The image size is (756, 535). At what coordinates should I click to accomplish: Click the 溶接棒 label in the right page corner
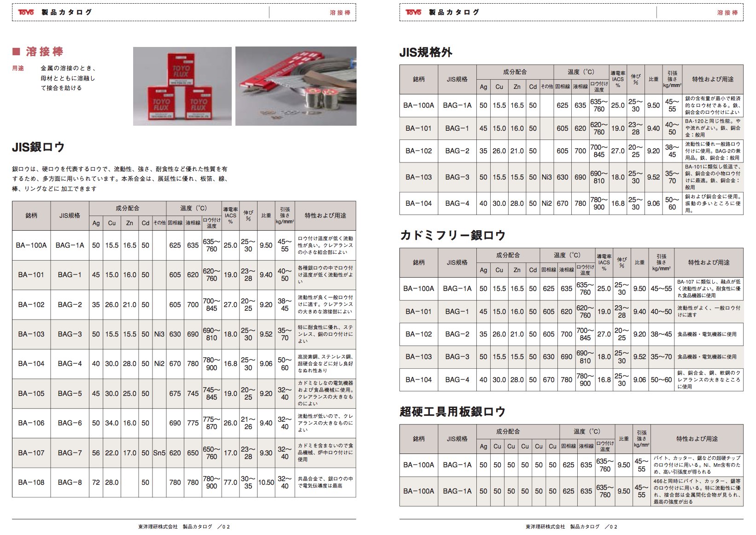coord(727,13)
